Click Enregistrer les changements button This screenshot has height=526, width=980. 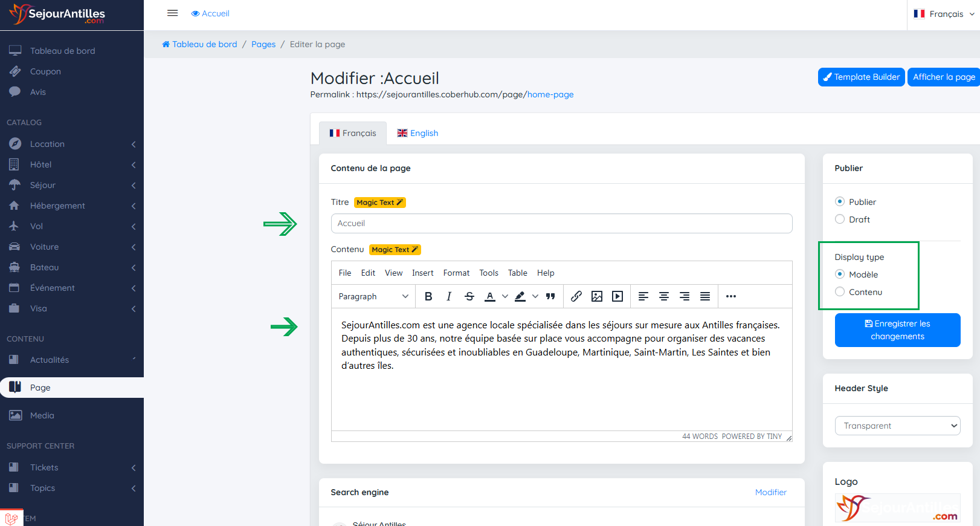click(x=897, y=330)
